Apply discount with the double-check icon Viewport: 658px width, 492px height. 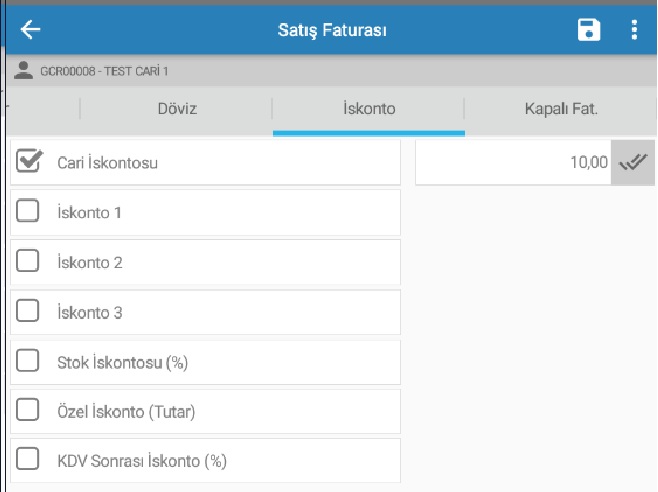pyautogui.click(x=633, y=162)
